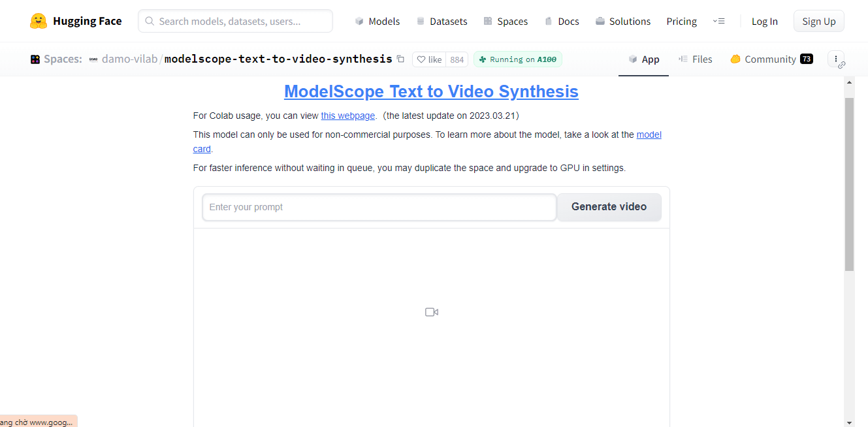This screenshot has width=868, height=427.
Task: Click the Running on A100 status badge
Action: coord(518,59)
